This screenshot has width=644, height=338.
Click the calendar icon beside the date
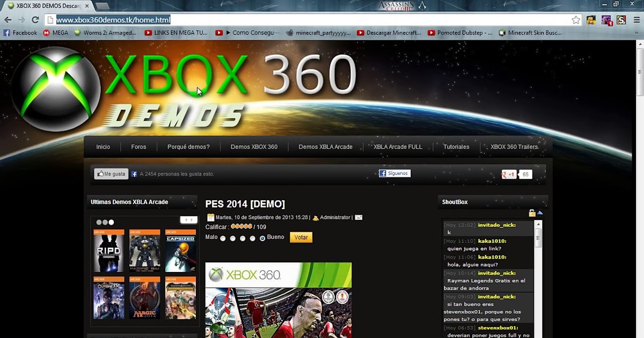click(x=210, y=217)
